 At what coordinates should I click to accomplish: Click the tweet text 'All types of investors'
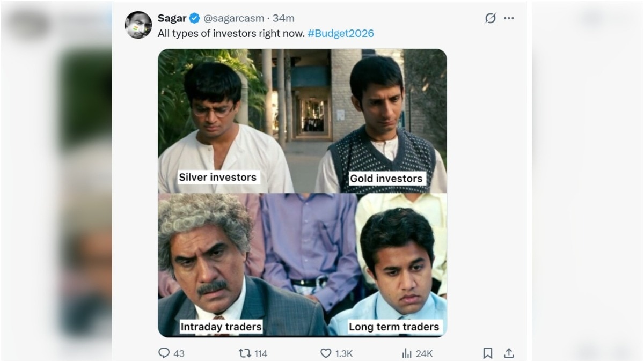point(231,33)
